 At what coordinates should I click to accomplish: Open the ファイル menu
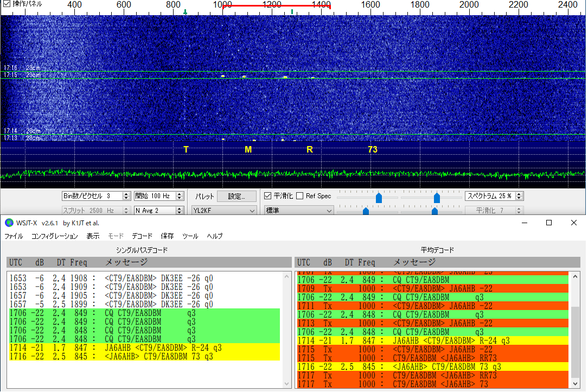[14, 236]
